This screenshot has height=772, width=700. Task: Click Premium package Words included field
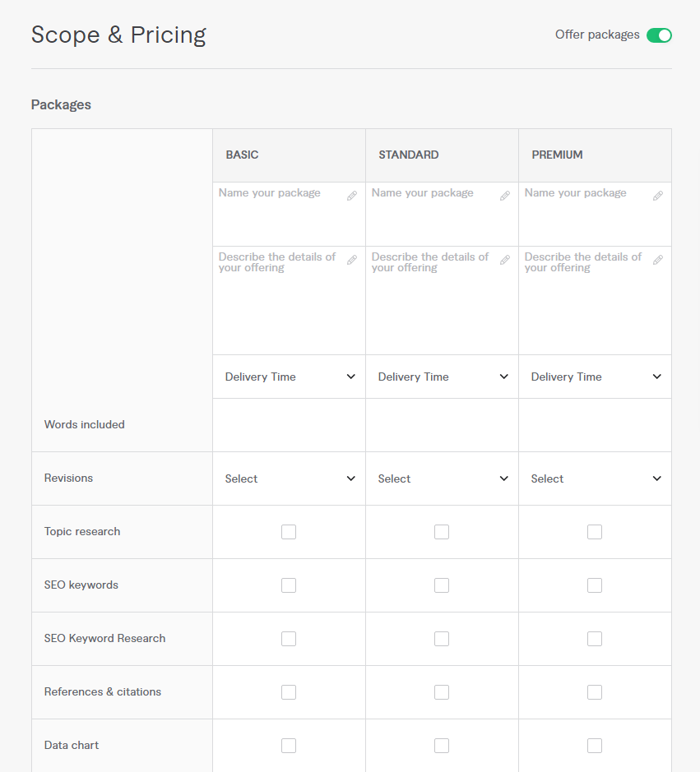click(596, 425)
